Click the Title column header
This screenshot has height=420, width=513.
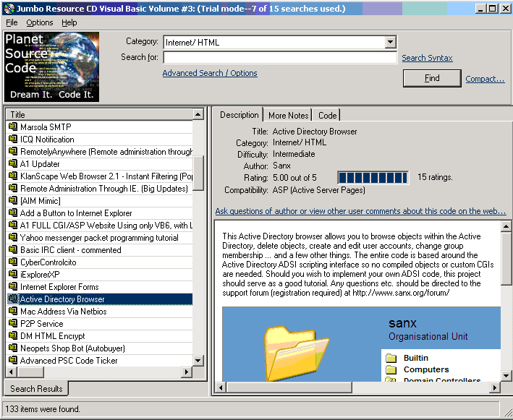(99, 114)
